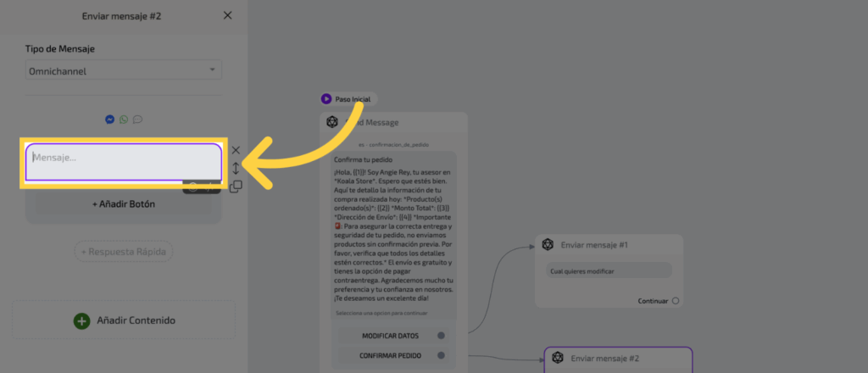
Task: Close the Enviar mensaje #2 panel
Action: coord(227,15)
